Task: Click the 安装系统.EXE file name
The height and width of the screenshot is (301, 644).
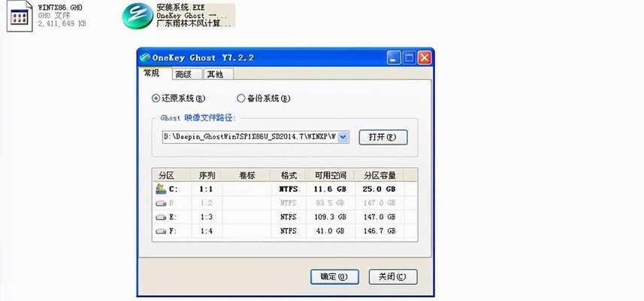Action: (x=180, y=8)
